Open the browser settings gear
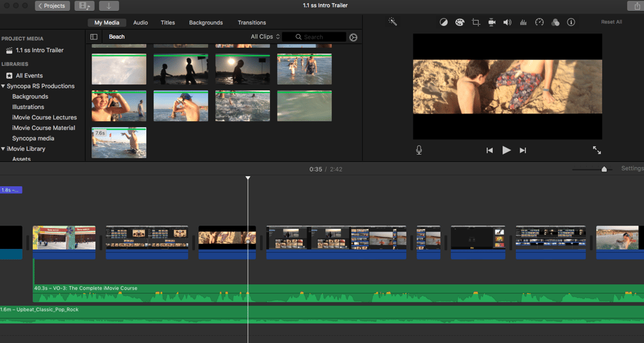Screen dimensions: 644x343 pos(353,37)
